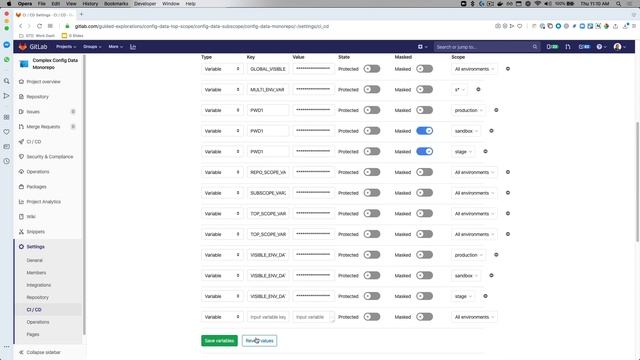This screenshot has width=640, height=360.
Task: Click the Input variable value field
Action: (x=313, y=317)
